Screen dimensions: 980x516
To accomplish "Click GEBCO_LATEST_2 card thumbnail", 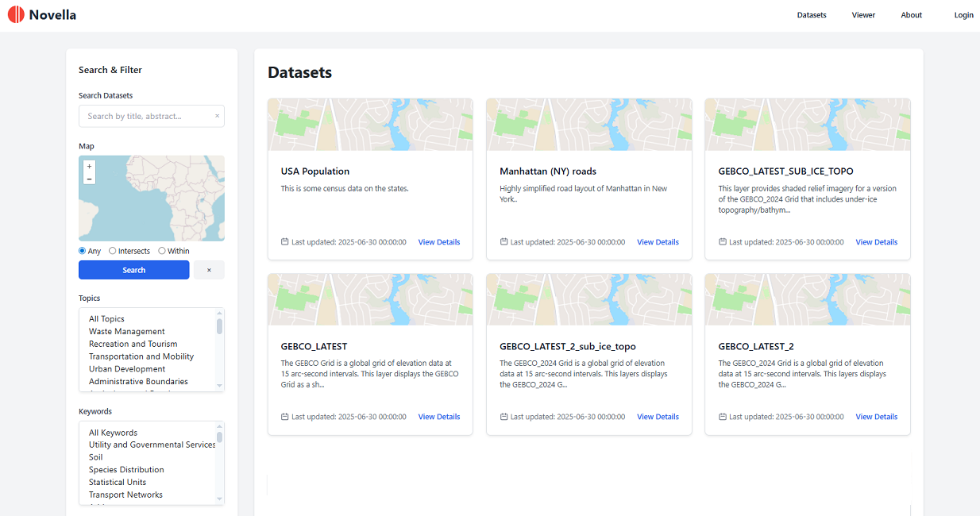I will 808,300.
